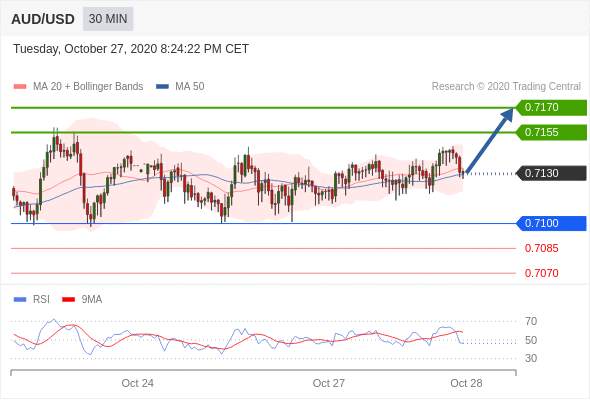The height and width of the screenshot is (400, 590).
Task: Toggle the RSI legend entry
Action: pyautogui.click(x=32, y=300)
